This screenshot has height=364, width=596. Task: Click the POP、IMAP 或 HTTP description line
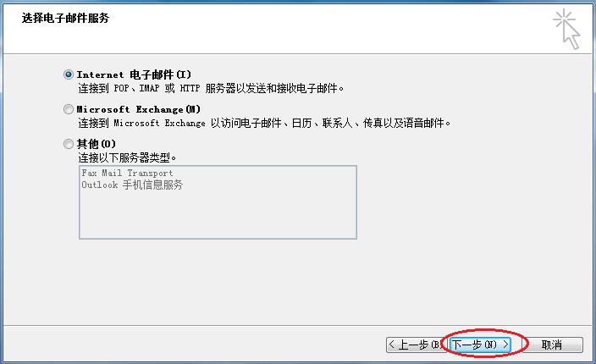tap(211, 89)
